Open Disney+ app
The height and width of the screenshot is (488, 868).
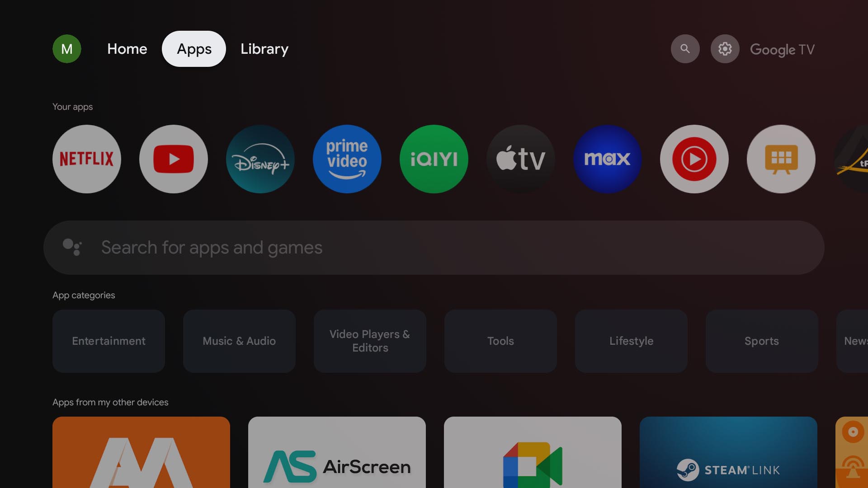(x=260, y=159)
